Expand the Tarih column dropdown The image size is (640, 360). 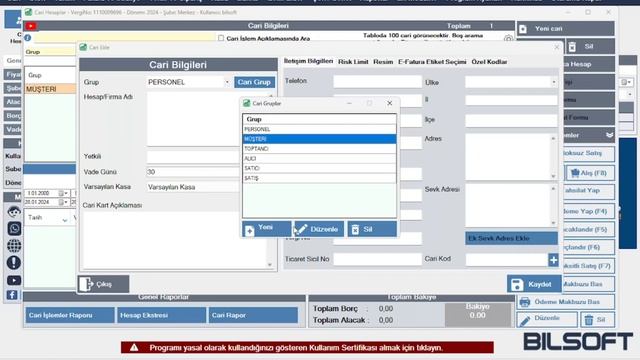tap(64, 220)
